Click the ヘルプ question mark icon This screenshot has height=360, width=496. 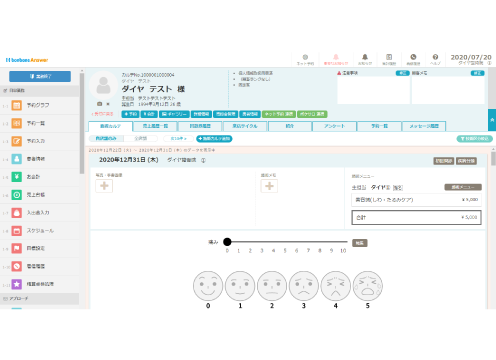pyautogui.click(x=435, y=57)
